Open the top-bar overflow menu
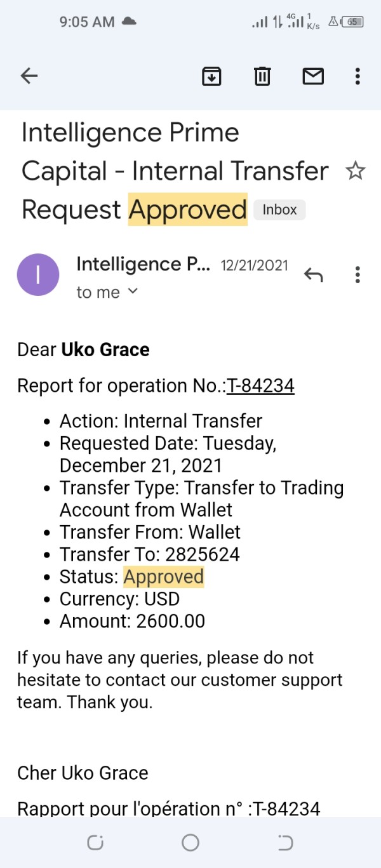The height and width of the screenshot is (868, 381). tap(358, 76)
